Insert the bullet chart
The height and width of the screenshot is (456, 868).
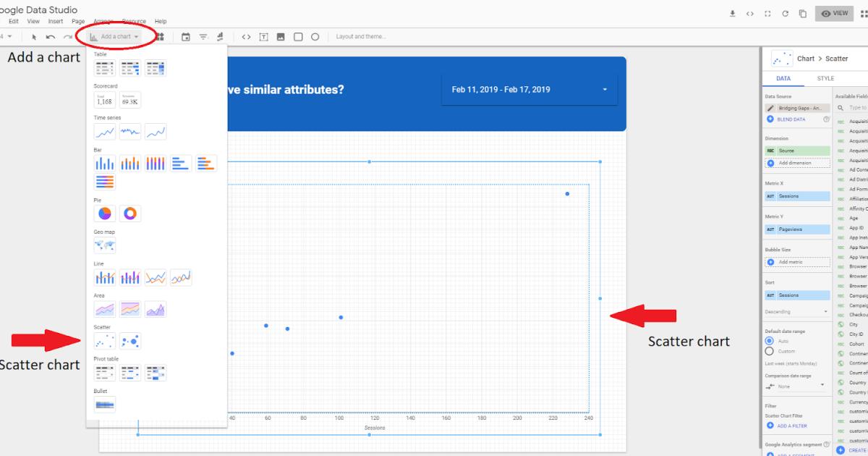105,405
